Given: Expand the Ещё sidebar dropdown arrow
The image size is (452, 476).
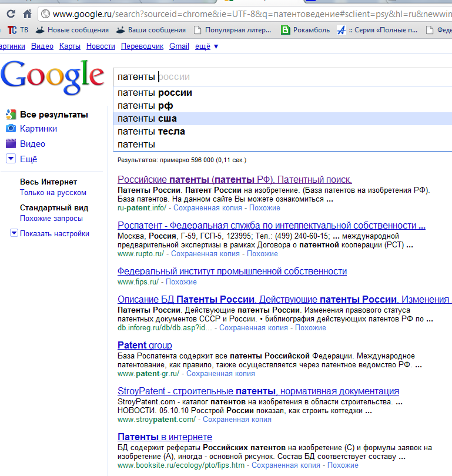Looking at the screenshot, I should [x=11, y=159].
